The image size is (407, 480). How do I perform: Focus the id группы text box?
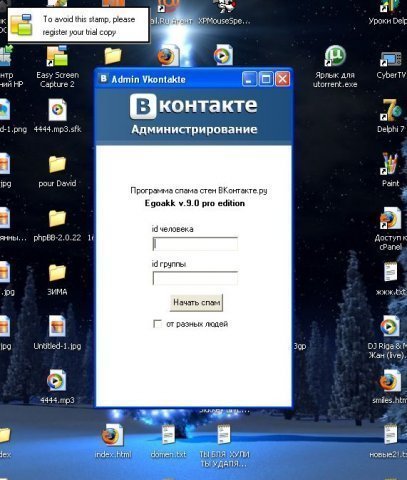tap(195, 278)
